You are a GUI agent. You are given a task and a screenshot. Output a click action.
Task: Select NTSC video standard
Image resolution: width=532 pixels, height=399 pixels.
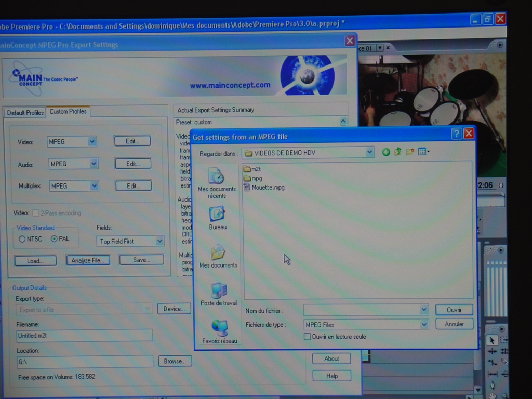pos(22,239)
